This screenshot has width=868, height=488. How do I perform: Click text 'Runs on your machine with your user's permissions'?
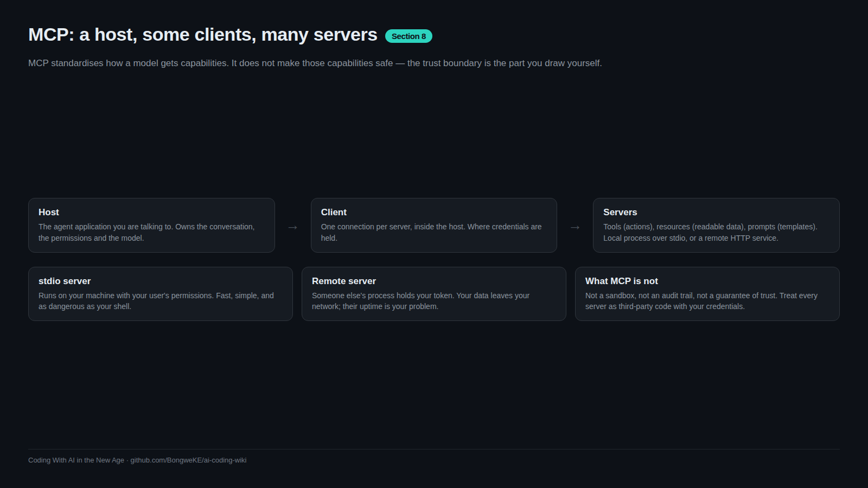(x=126, y=296)
